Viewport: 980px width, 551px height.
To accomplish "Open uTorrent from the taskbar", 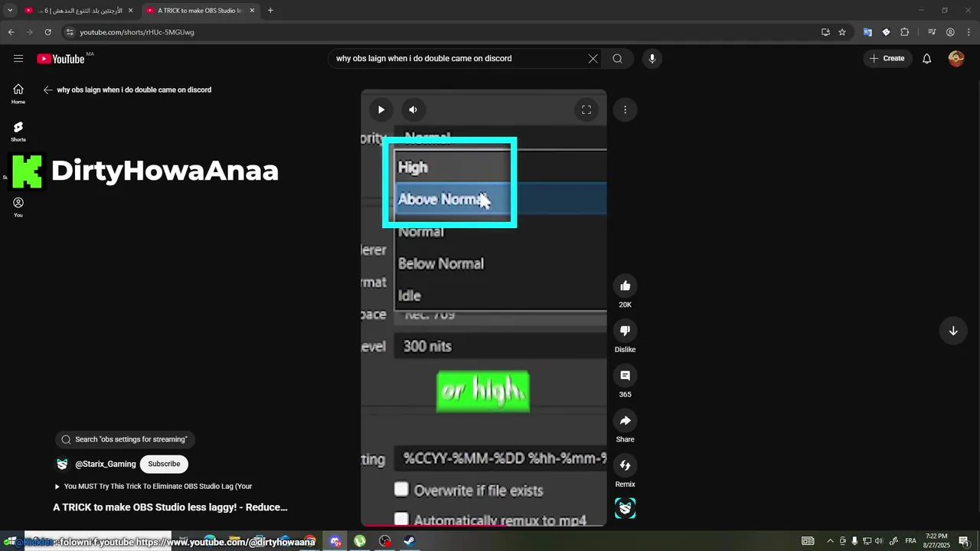I will pos(360,541).
